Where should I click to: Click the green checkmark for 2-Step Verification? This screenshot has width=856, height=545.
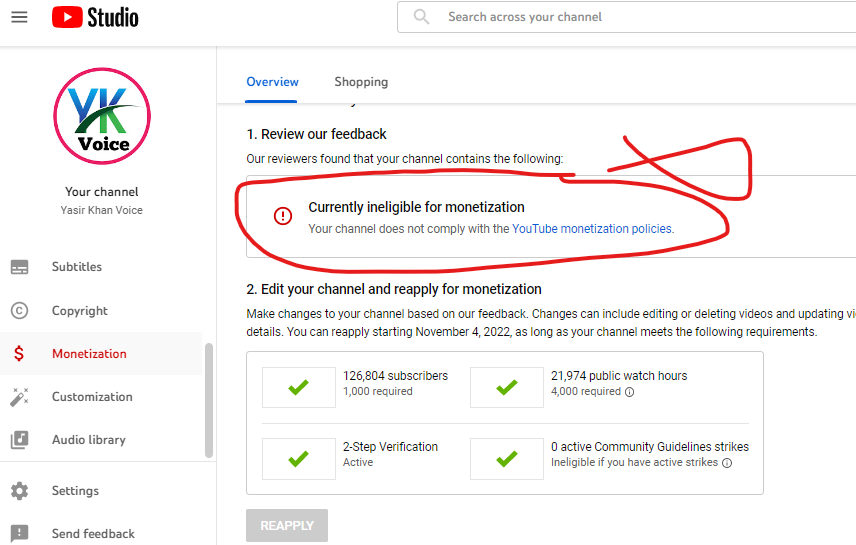(299, 459)
